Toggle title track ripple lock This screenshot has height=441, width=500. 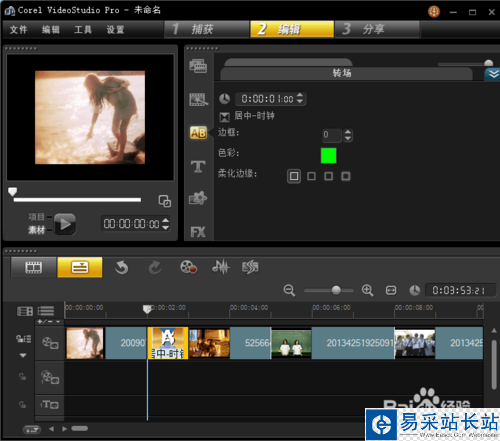(x=22, y=405)
